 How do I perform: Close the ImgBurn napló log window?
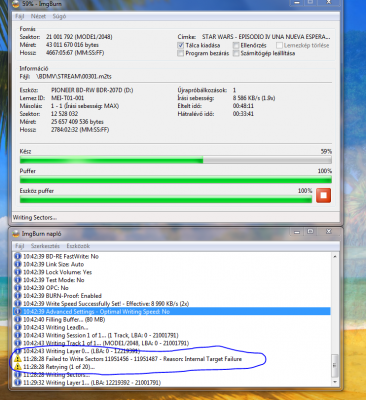click(328, 232)
